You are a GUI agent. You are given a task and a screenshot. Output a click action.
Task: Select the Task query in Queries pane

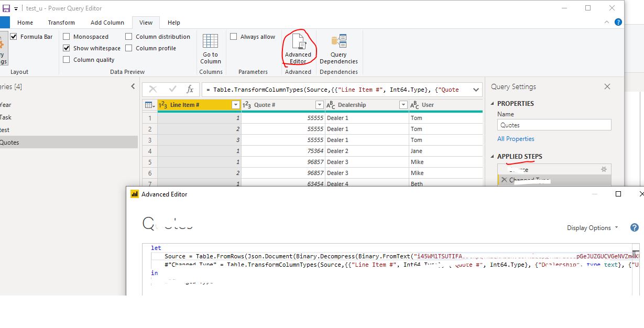pyautogui.click(x=68, y=117)
